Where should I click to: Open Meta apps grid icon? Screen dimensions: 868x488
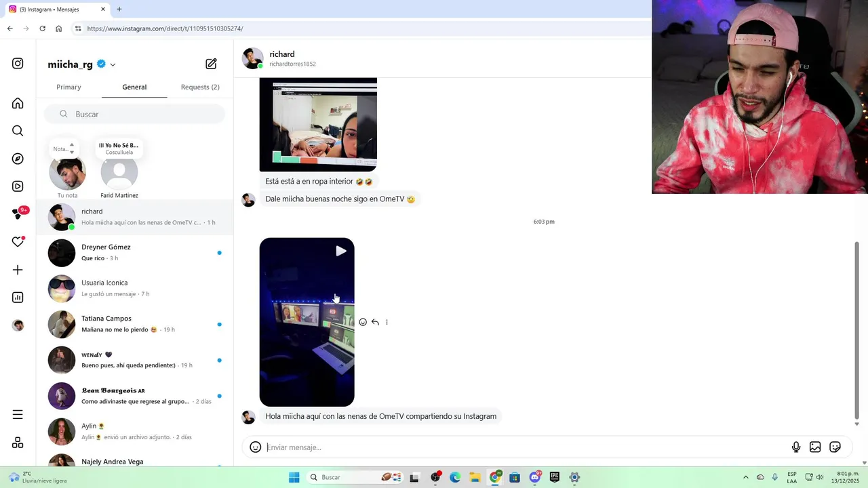click(x=18, y=443)
